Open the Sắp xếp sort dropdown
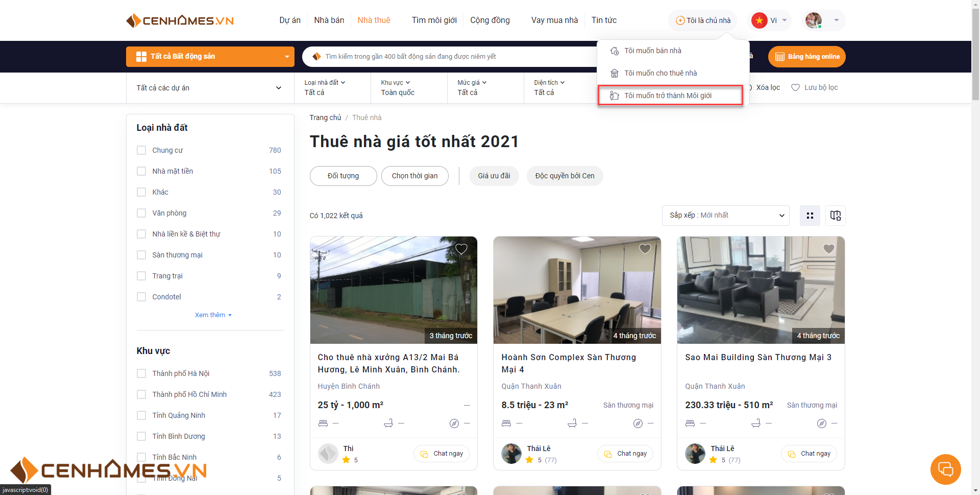This screenshot has width=980, height=495. 725,216
